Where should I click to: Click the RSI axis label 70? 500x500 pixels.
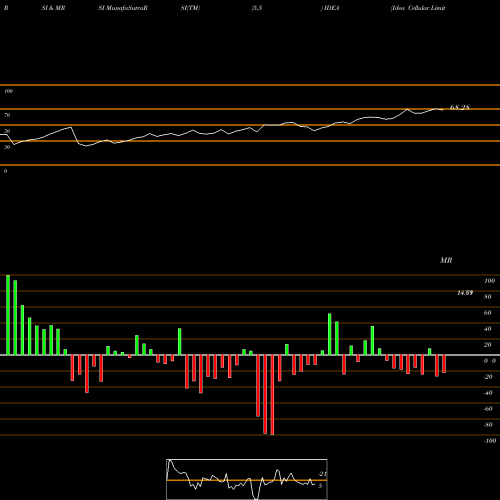[7, 115]
